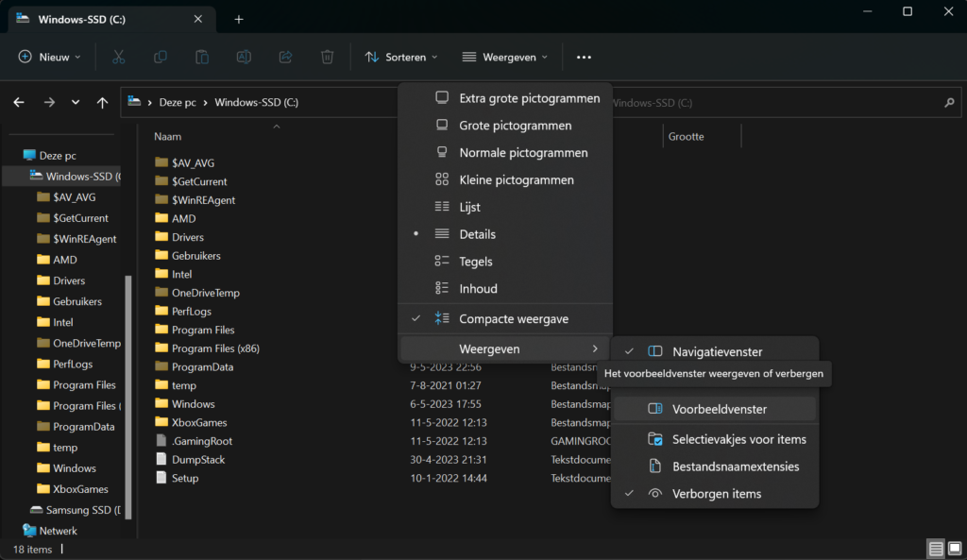
Task: Open the Weergeven toolbar dropdown
Action: (x=504, y=57)
